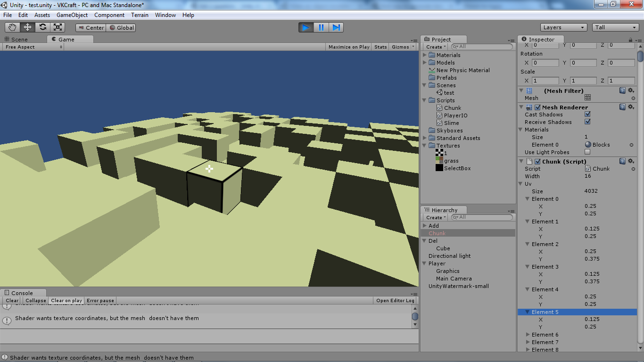Click the Play button
The width and height of the screenshot is (644, 362).
pos(306,27)
